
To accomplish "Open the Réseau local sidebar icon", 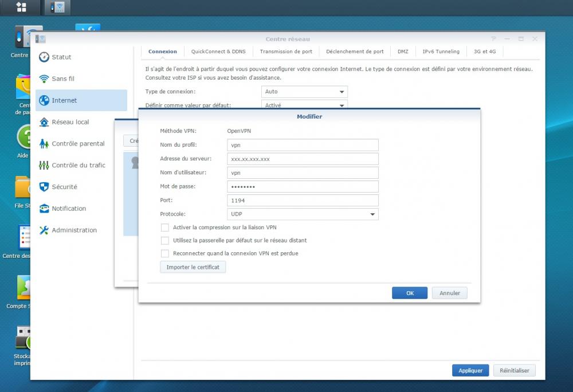I will click(x=44, y=122).
